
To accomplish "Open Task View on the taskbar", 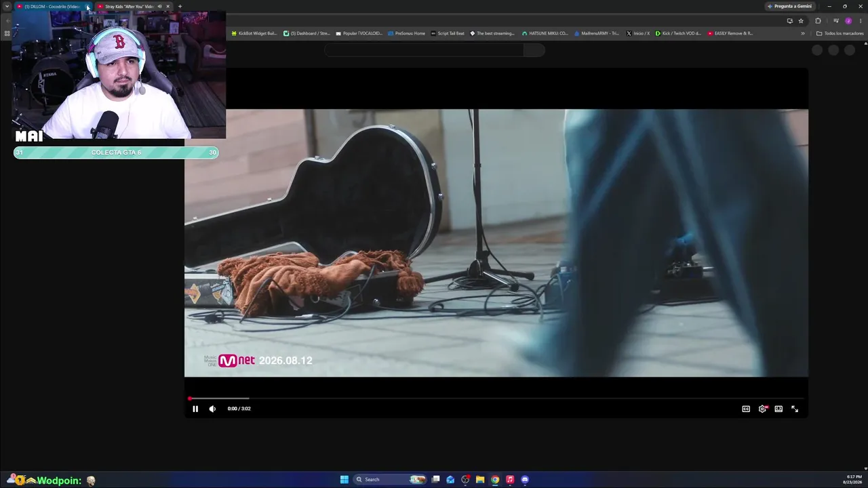I will (436, 479).
